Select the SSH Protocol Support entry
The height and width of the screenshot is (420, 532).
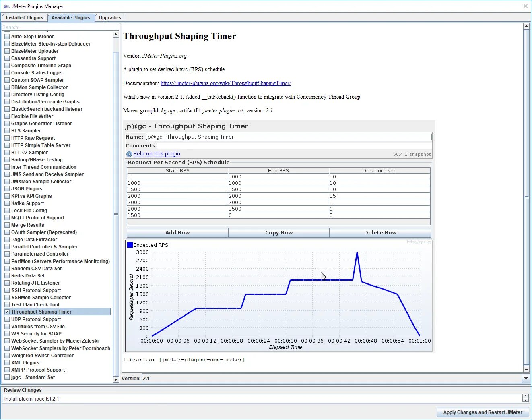pos(36,290)
